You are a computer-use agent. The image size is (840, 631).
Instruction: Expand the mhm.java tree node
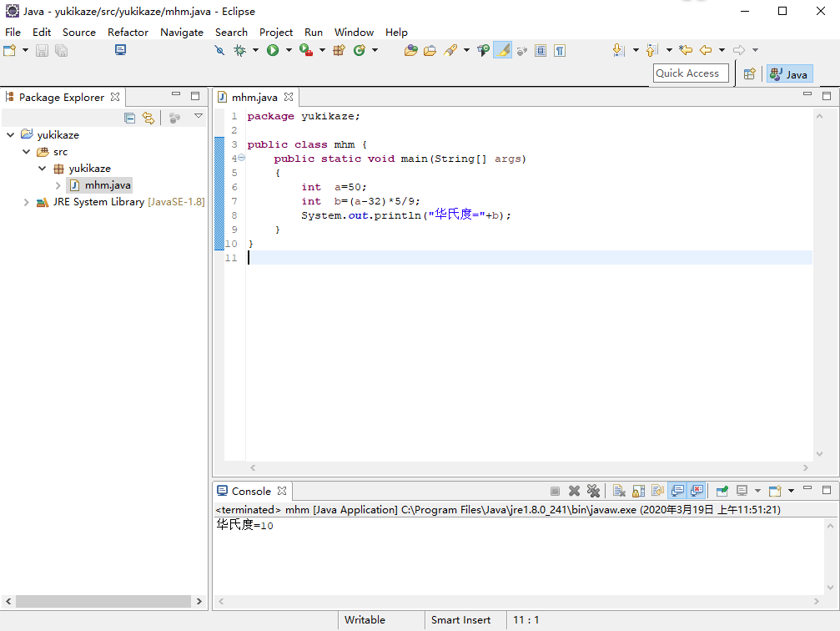click(x=58, y=185)
